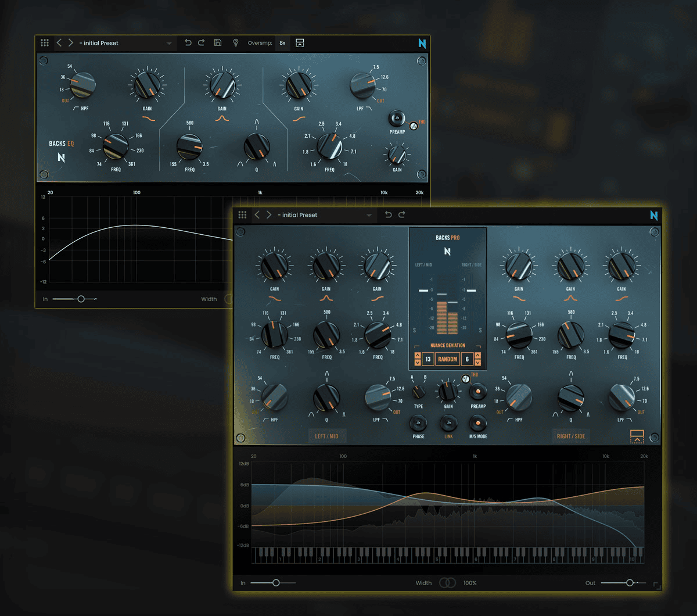
Task: Click the analyzer collapse icon in Backs EQ toolbar
Action: [x=300, y=43]
